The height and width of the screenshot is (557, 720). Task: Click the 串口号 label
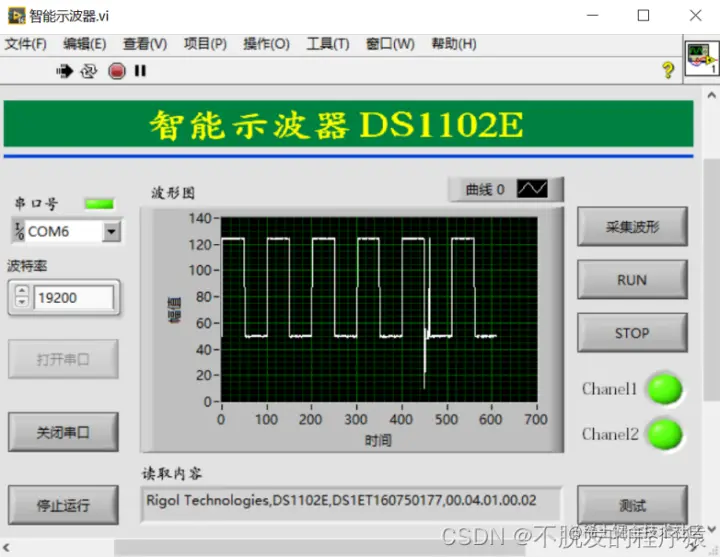pyautogui.click(x=36, y=203)
